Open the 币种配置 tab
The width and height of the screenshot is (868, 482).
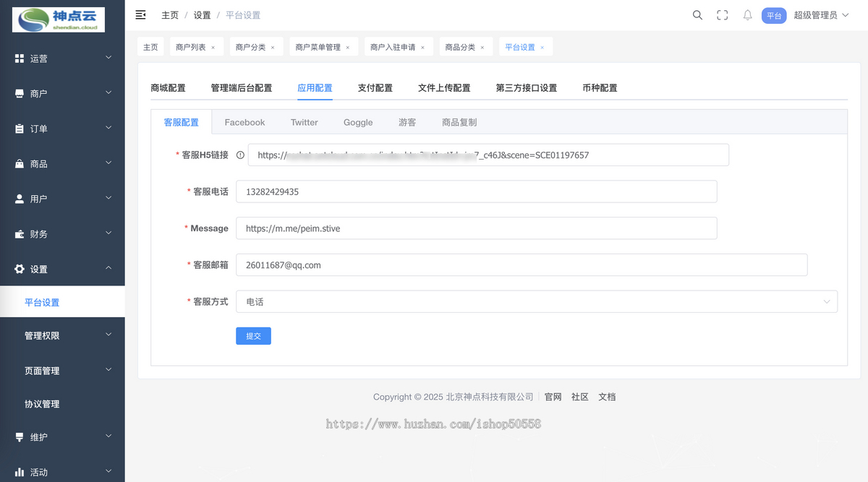pos(600,88)
